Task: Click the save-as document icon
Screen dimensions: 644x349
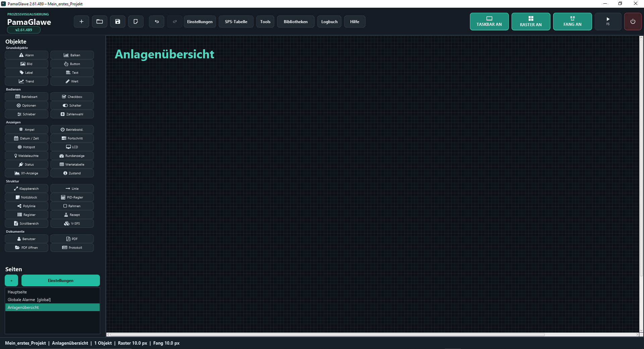Action: coord(136,21)
